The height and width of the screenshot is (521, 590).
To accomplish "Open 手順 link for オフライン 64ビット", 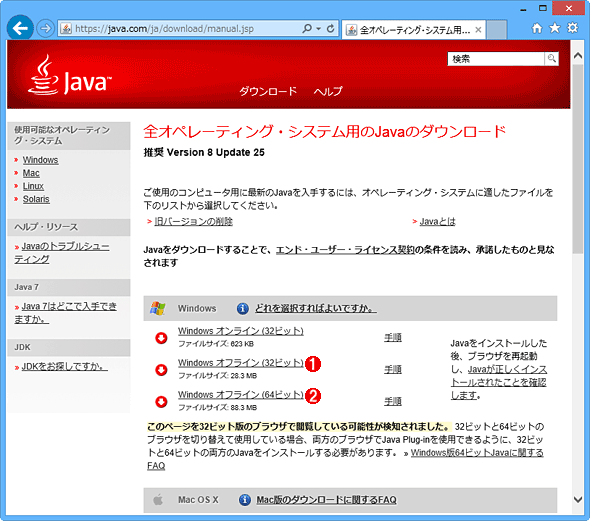I will click(393, 401).
